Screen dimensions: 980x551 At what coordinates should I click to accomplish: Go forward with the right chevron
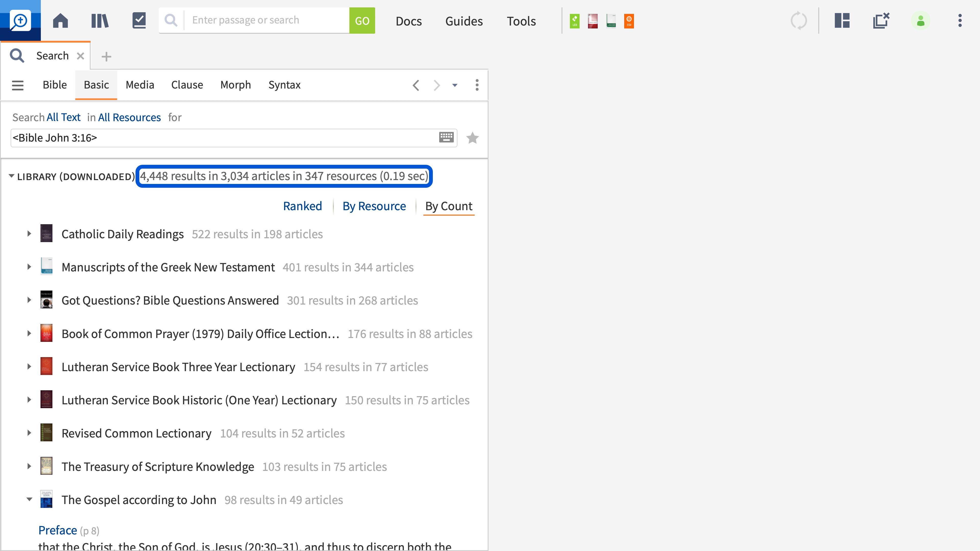tap(437, 85)
